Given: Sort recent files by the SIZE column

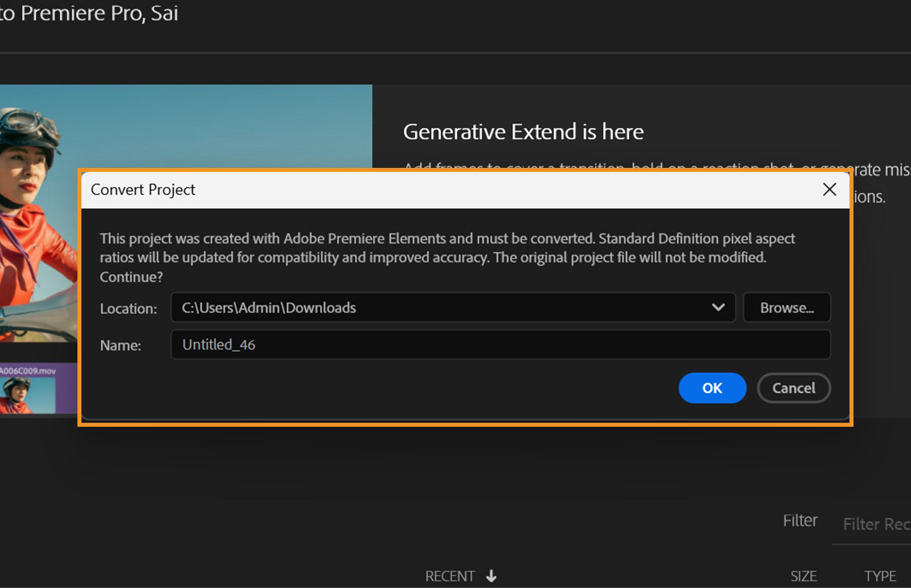Looking at the screenshot, I should pos(803,575).
